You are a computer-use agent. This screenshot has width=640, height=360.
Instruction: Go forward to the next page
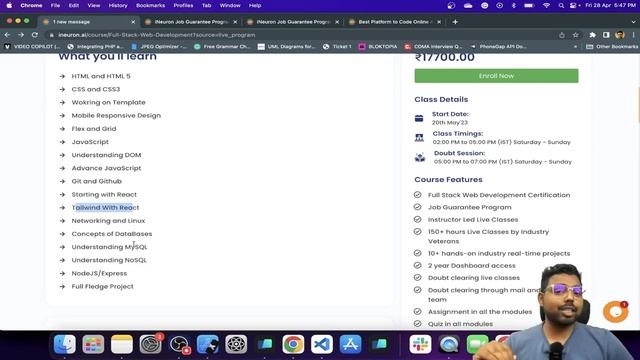[x=21, y=35]
